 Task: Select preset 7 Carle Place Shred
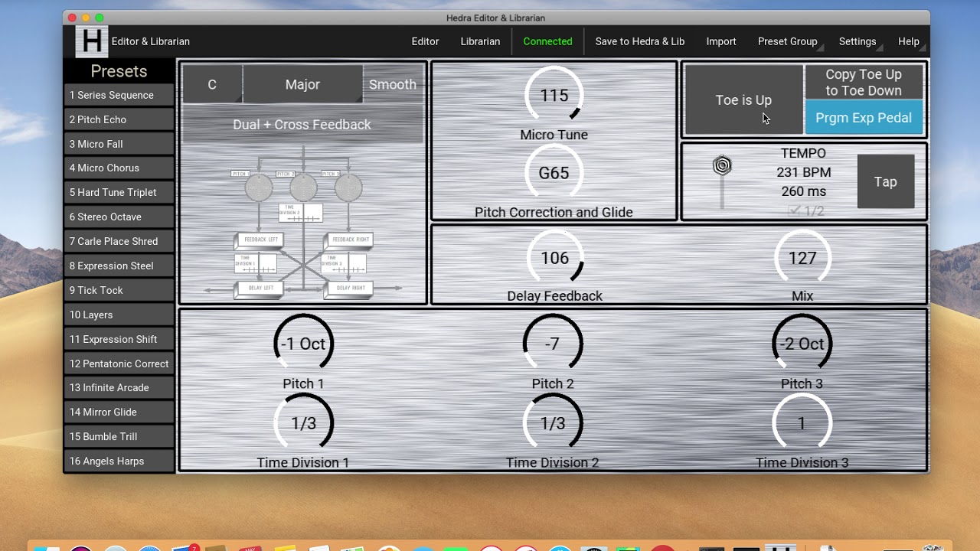tap(119, 241)
